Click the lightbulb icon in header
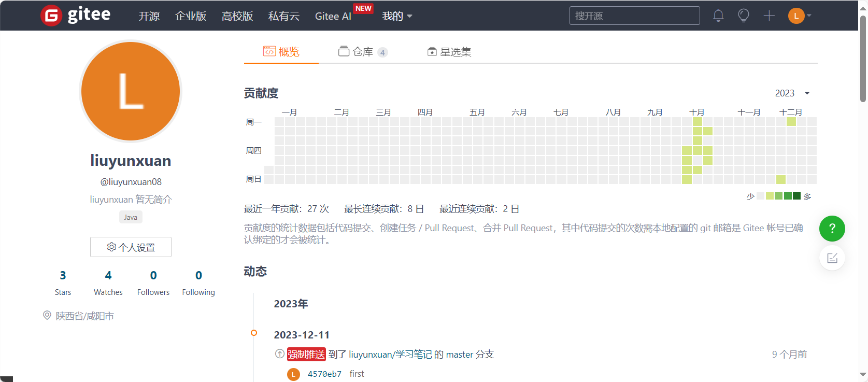The image size is (868, 382). click(x=744, y=16)
